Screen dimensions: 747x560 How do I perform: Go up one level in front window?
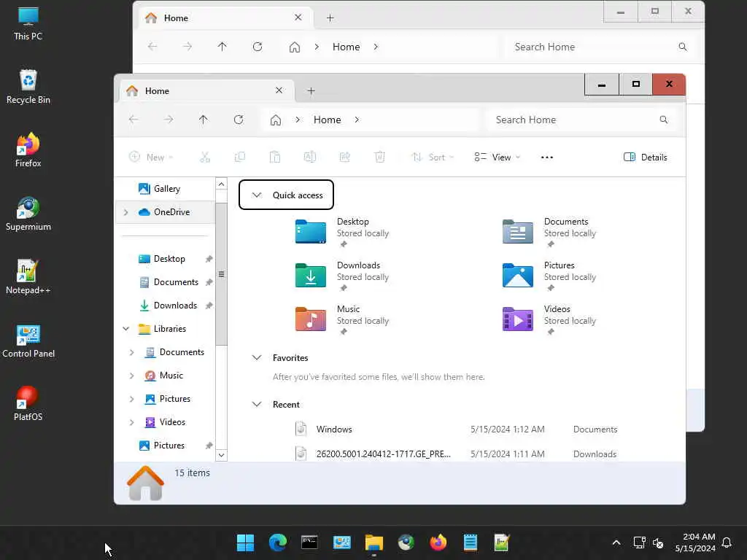coord(204,120)
